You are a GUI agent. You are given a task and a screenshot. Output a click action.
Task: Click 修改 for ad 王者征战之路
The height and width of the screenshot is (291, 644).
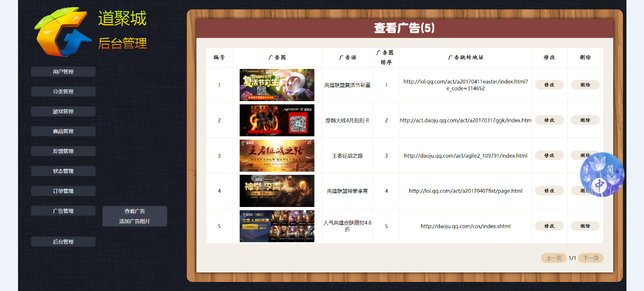tap(550, 155)
